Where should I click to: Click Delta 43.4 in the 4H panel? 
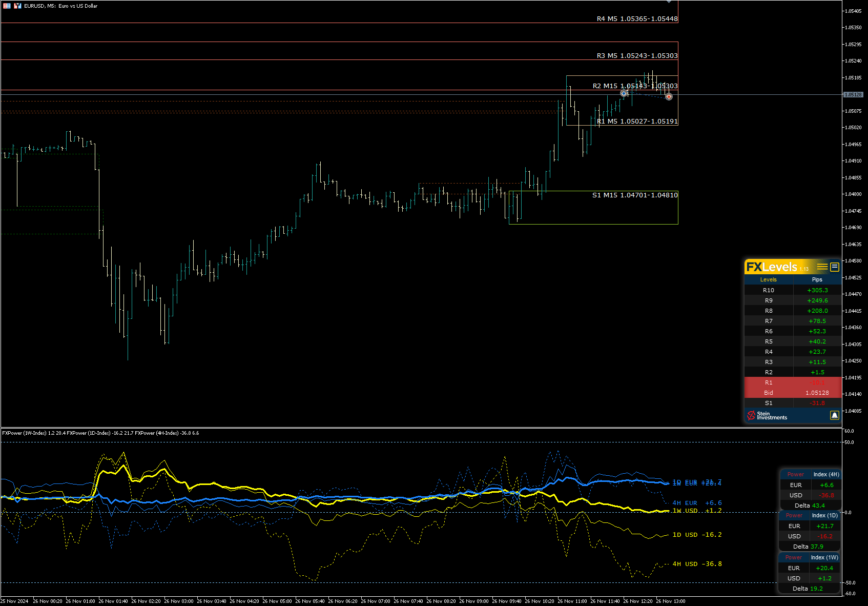810,506
